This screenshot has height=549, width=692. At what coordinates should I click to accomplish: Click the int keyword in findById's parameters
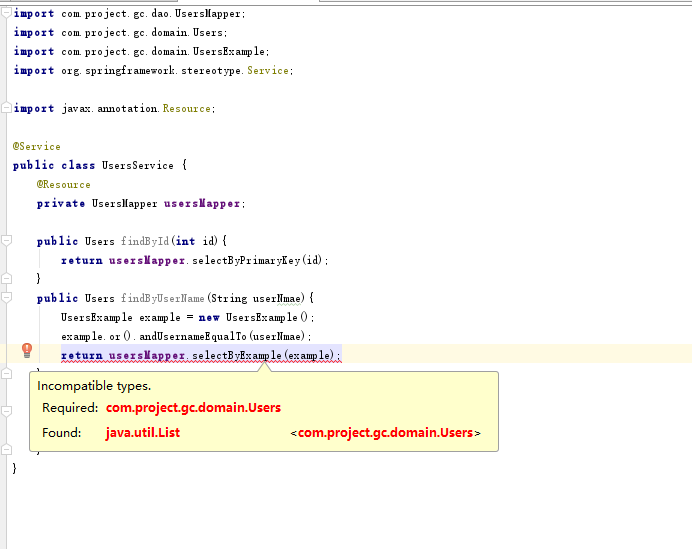click(x=185, y=241)
